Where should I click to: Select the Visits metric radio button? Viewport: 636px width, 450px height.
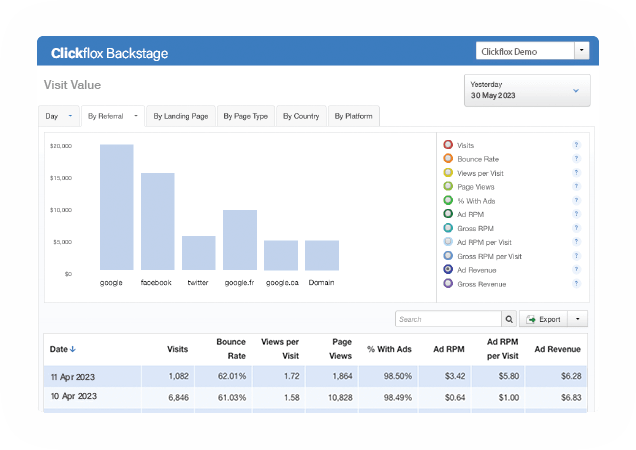447,145
